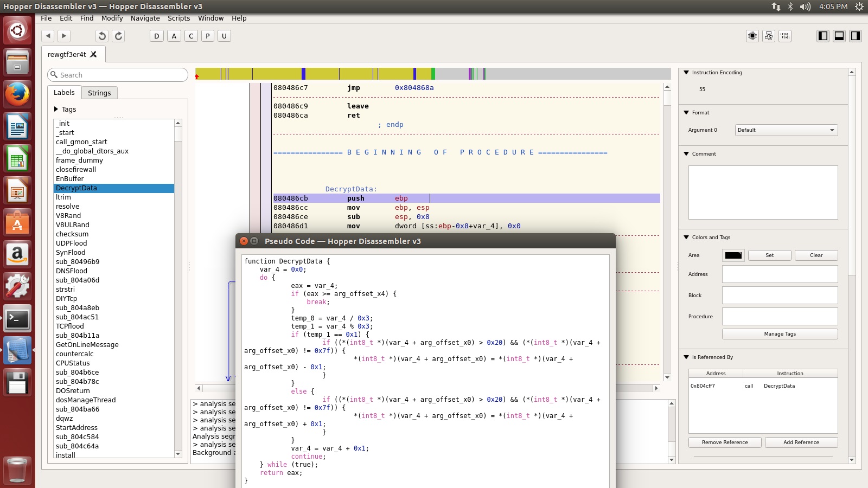Screen dimensions: 868x488
Task: Open System Settings from dock
Action: (x=17, y=287)
